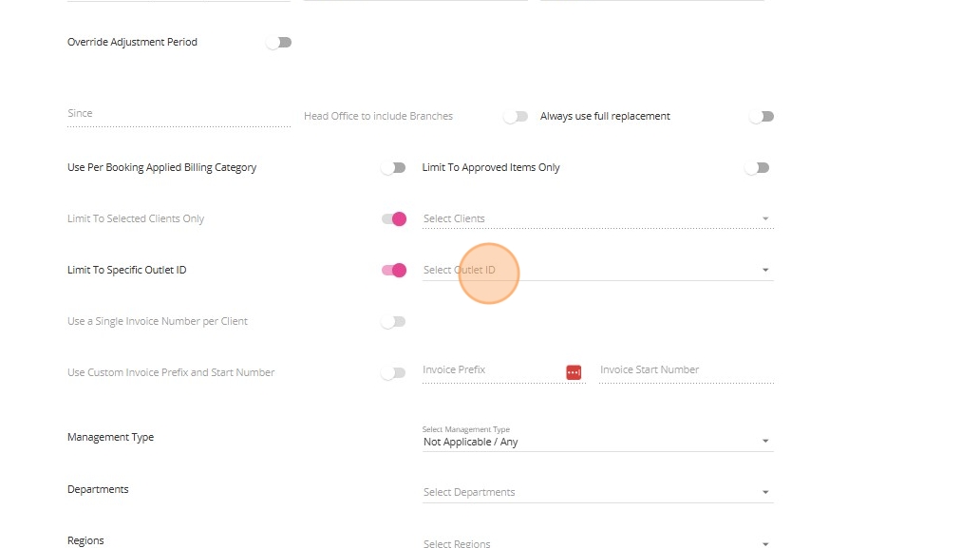Open the Select Departments dropdown

598,492
